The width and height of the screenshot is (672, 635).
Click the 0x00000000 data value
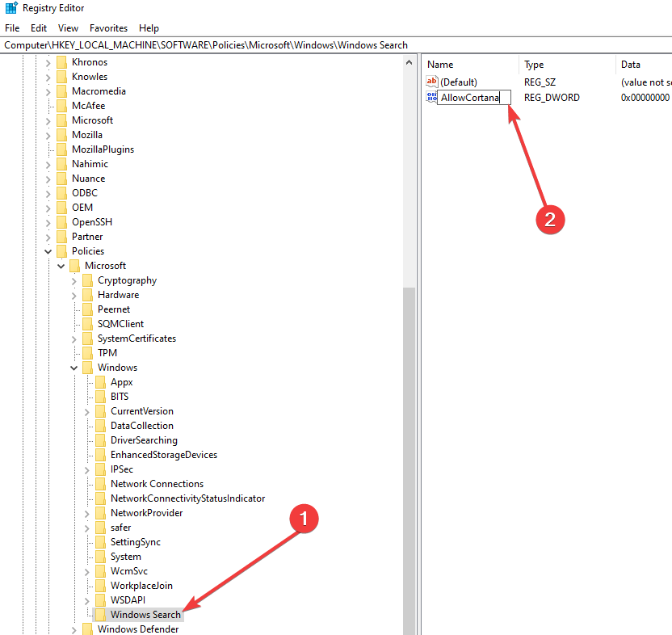click(645, 97)
